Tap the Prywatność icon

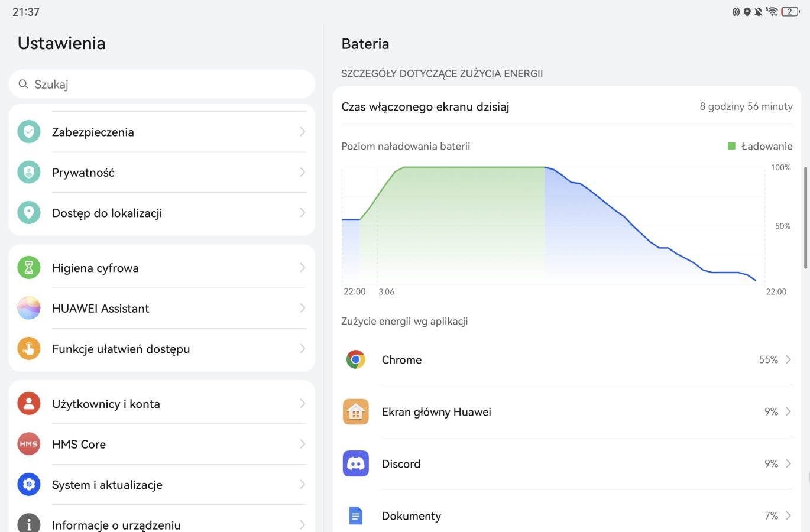[29, 172]
